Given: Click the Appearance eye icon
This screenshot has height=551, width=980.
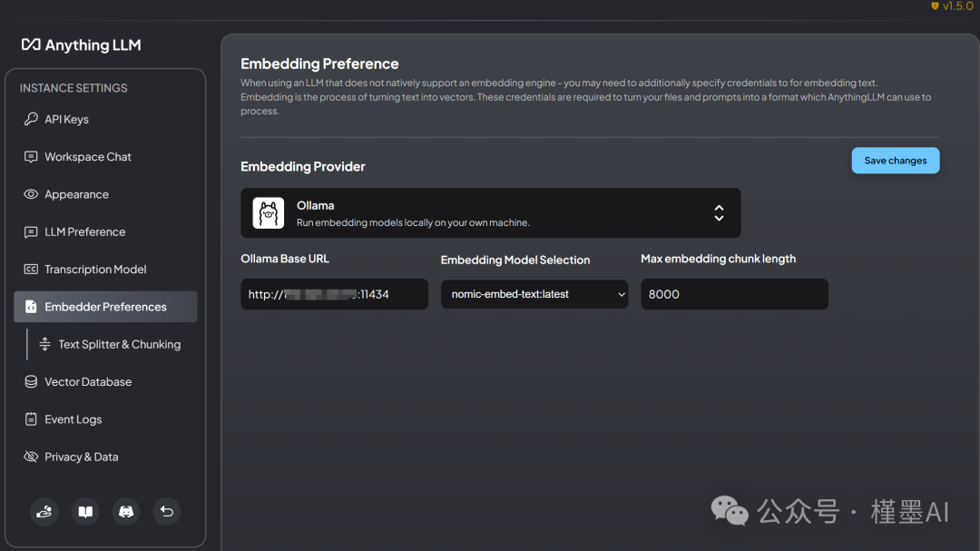Looking at the screenshot, I should tap(31, 194).
